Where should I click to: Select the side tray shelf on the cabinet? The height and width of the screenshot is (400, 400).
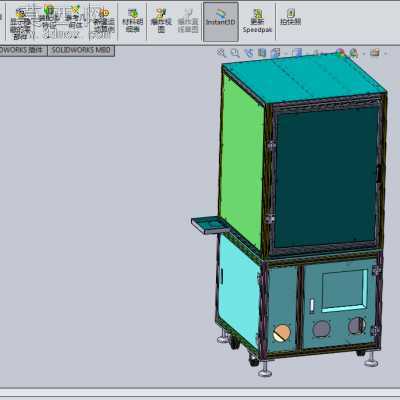click(x=210, y=225)
